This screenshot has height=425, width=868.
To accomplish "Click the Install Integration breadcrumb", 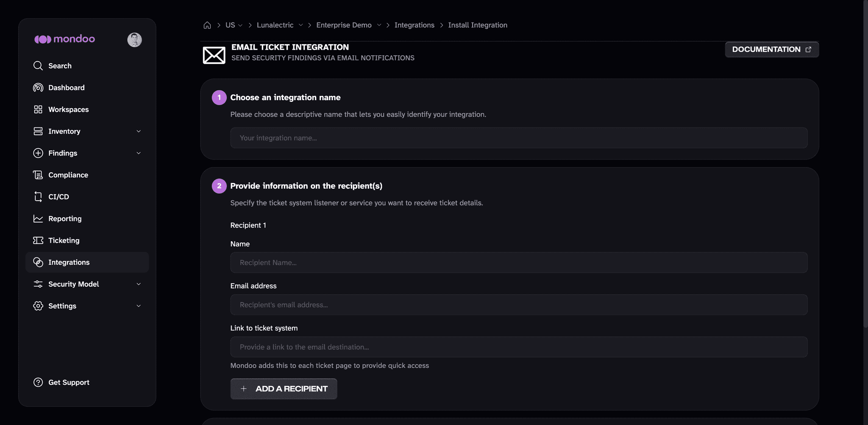I will (x=478, y=25).
